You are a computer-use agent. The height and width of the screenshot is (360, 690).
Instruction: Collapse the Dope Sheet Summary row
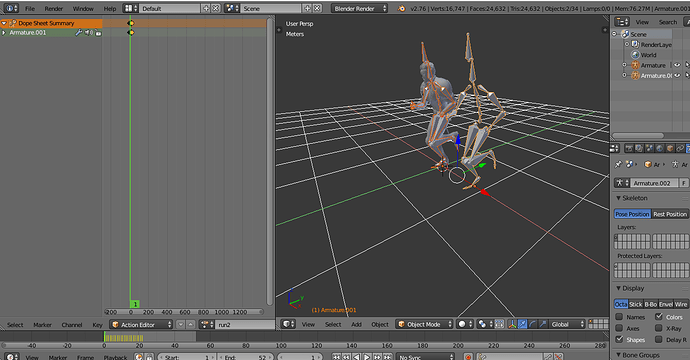point(4,23)
